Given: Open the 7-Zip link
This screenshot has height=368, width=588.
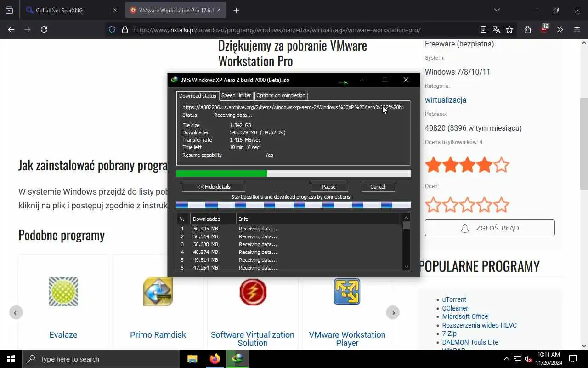Looking at the screenshot, I should pos(449,333).
